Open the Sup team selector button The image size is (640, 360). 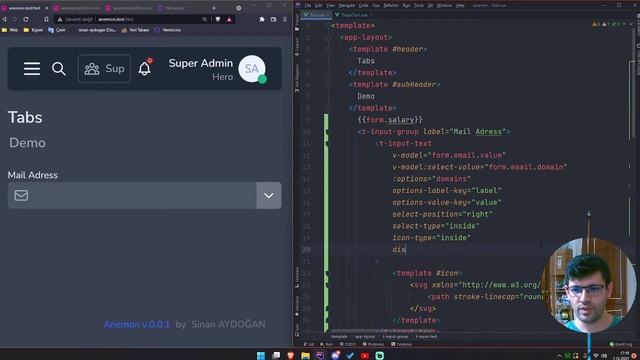click(x=104, y=69)
